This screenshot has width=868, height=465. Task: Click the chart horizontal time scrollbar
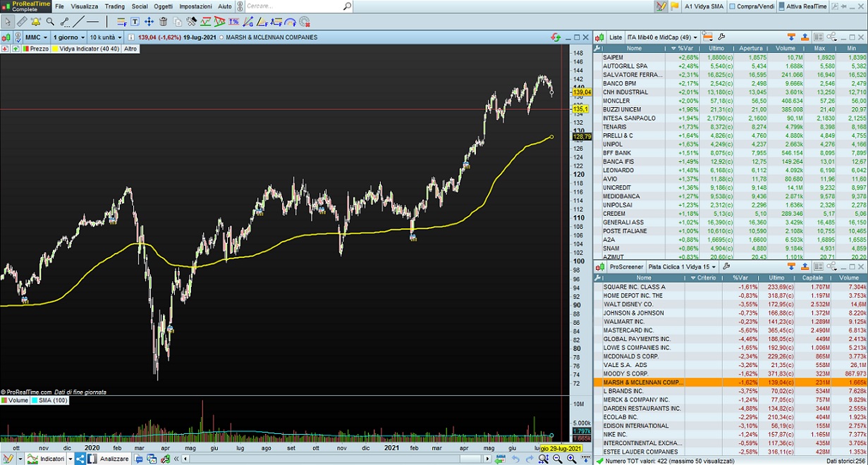click(336, 459)
